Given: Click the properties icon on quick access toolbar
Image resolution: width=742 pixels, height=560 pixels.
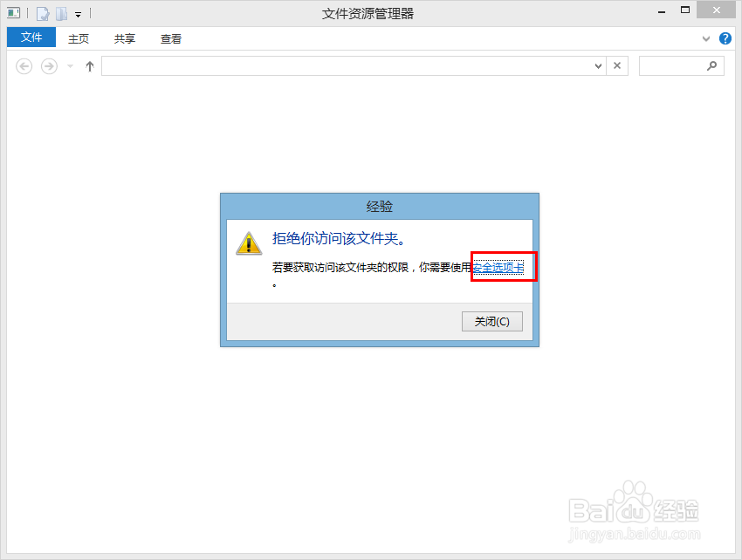Looking at the screenshot, I should point(42,13).
